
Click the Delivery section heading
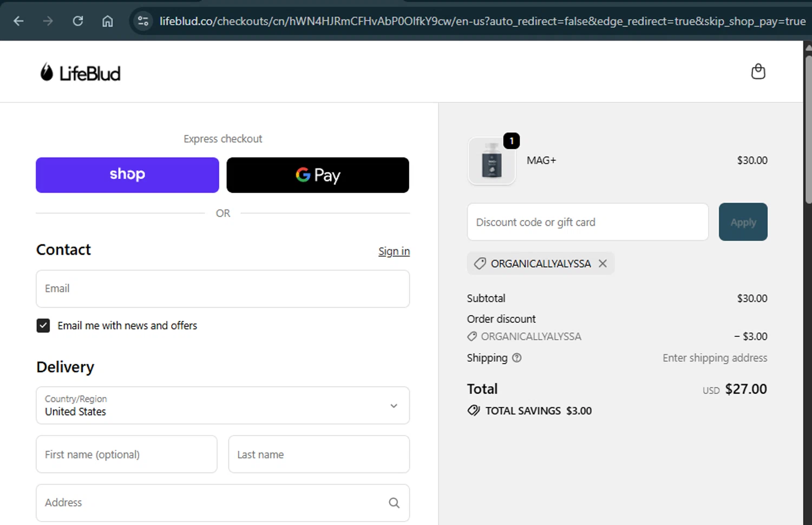click(x=65, y=367)
